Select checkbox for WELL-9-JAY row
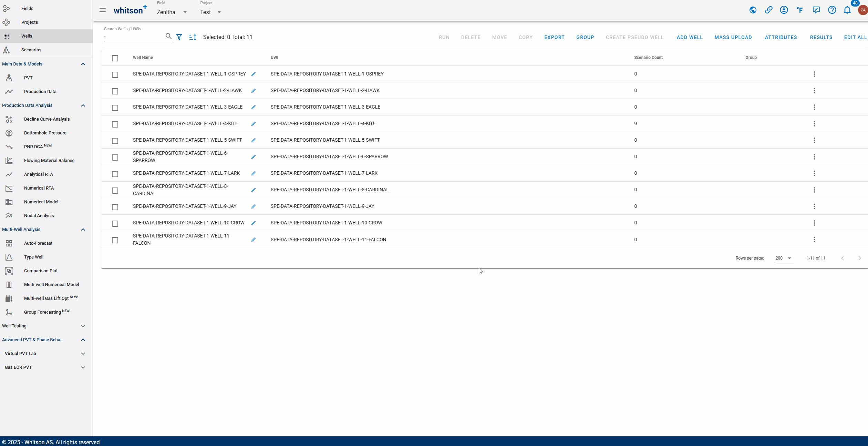Image resolution: width=868 pixels, height=446 pixels. 115,207
